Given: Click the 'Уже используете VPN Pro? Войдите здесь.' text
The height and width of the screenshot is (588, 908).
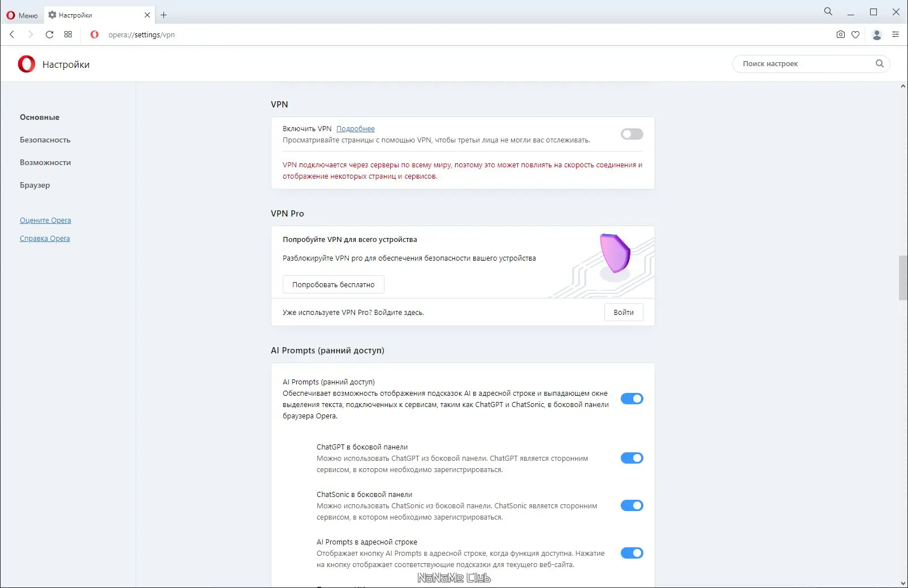Looking at the screenshot, I should pos(353,312).
